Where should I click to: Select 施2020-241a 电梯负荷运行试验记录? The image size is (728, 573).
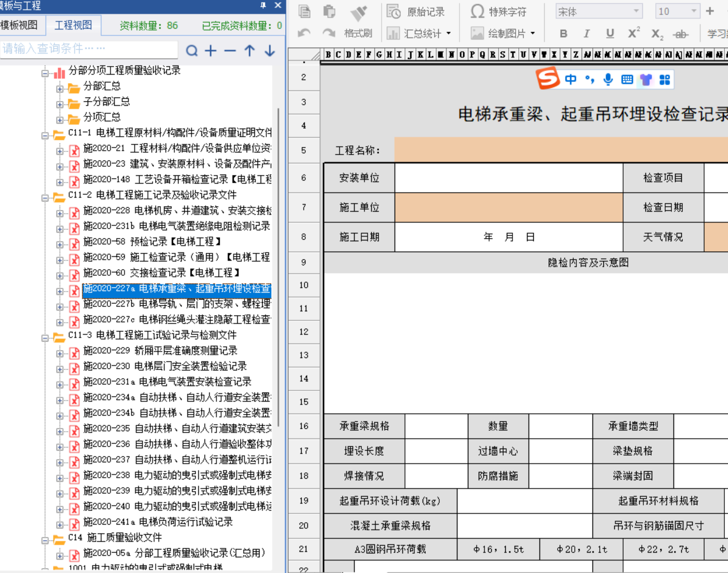click(x=158, y=522)
